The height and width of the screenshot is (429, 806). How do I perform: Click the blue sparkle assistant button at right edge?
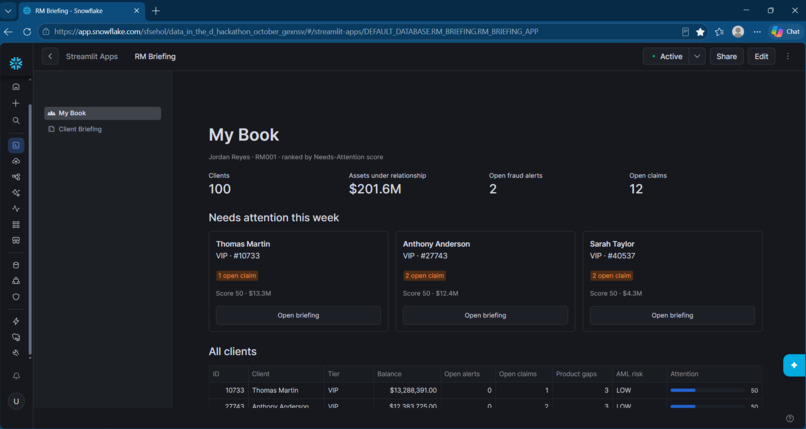tap(794, 365)
